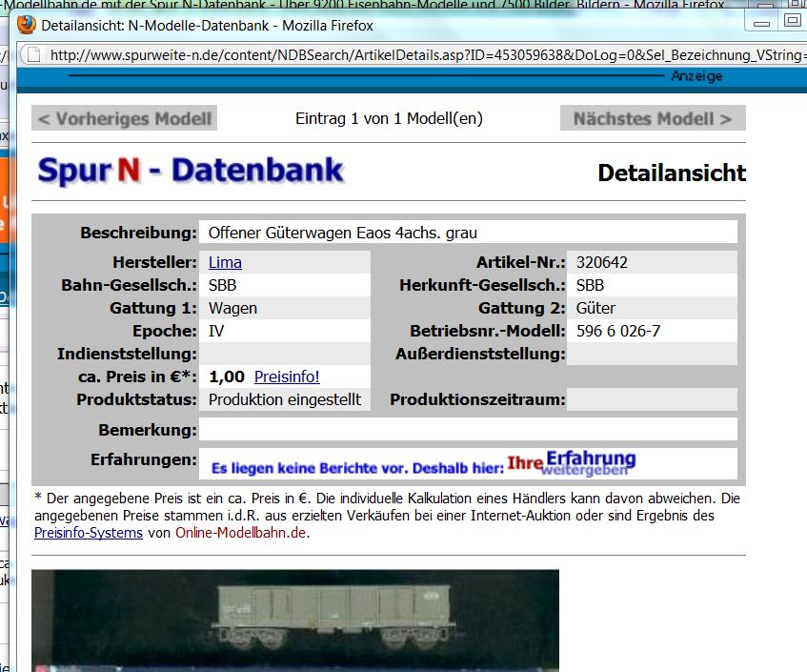Open the Lima manufacturer link
The height and width of the screenshot is (672, 807).
point(225,262)
